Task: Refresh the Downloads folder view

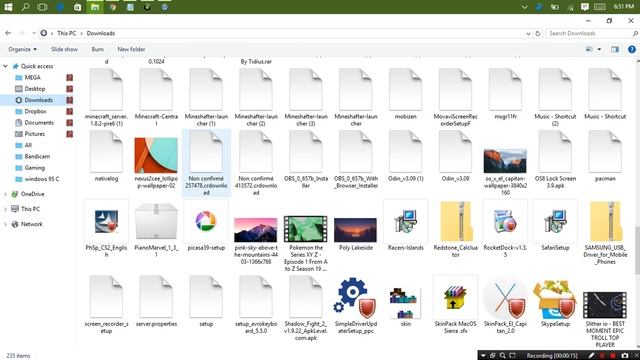Action: click(x=538, y=33)
